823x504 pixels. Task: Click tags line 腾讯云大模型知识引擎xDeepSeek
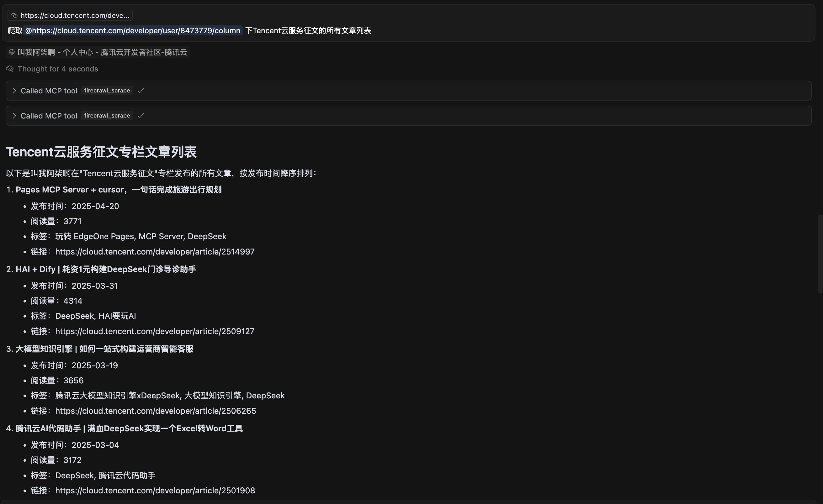click(x=158, y=396)
